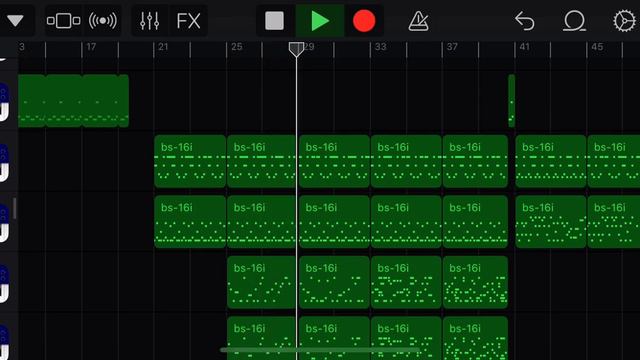640x360 pixels.
Task: Open the FX panel
Action: click(x=188, y=20)
